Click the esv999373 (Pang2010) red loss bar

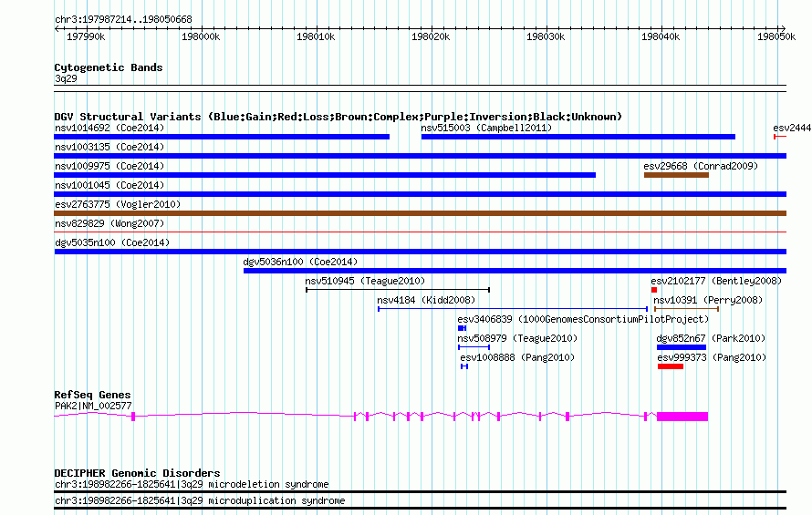click(x=671, y=366)
